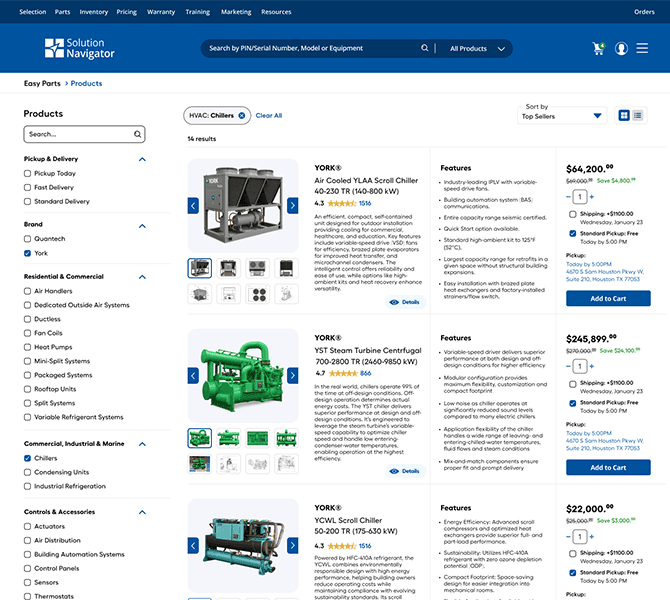Collapse the Controls & Accessories section
The height and width of the screenshot is (600, 670).
tap(142, 512)
